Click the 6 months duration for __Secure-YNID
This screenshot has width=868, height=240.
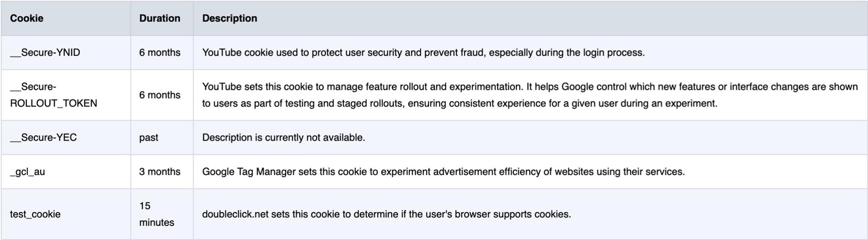tap(160, 52)
